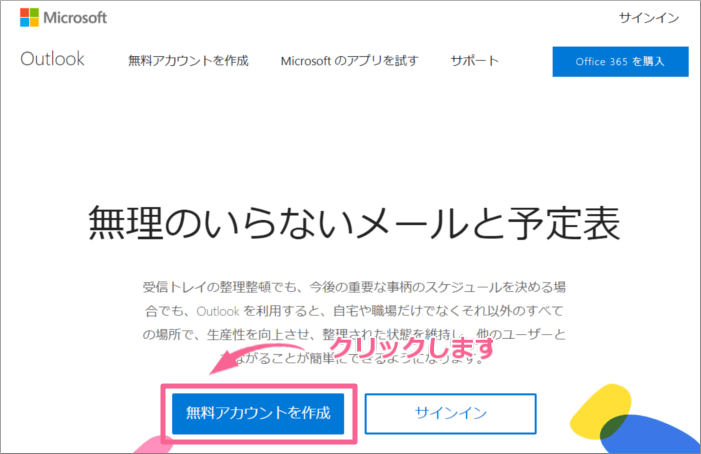Click サインイン link at the top right
The image size is (701, 454).
pos(649,18)
